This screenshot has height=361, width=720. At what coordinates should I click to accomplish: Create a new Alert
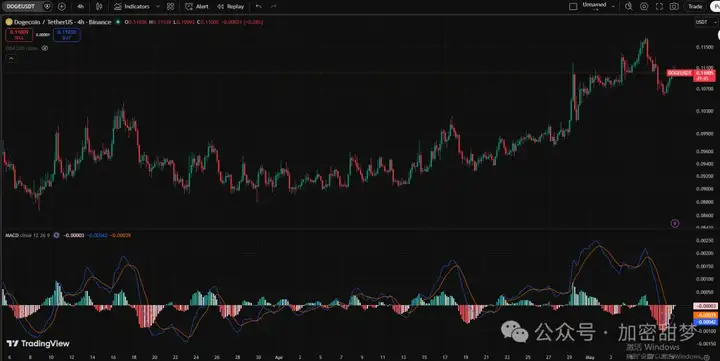(x=197, y=6)
